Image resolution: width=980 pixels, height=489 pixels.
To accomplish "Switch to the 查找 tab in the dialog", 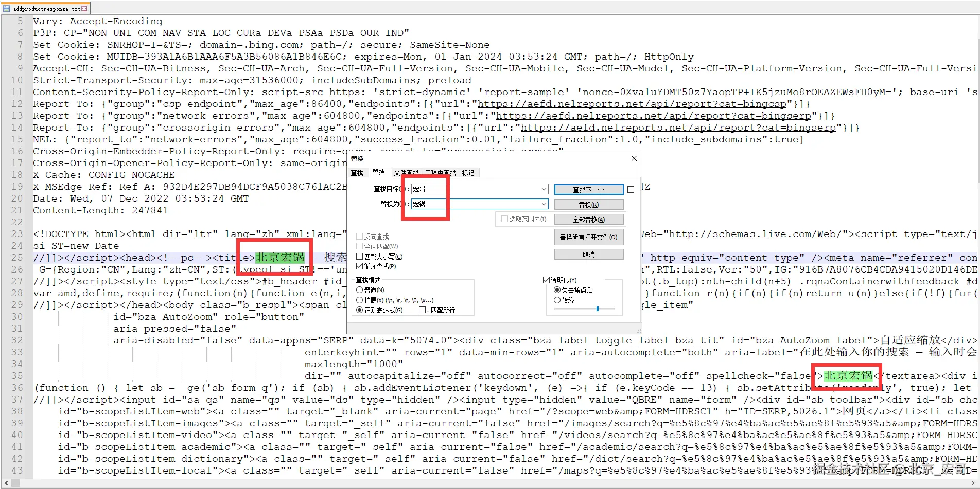I will pyautogui.click(x=357, y=173).
